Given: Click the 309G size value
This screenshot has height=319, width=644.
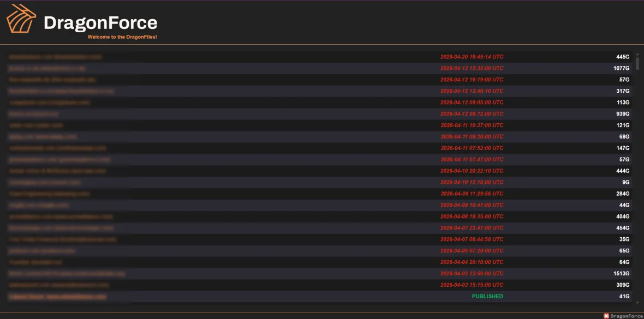Looking at the screenshot, I should (x=623, y=285).
